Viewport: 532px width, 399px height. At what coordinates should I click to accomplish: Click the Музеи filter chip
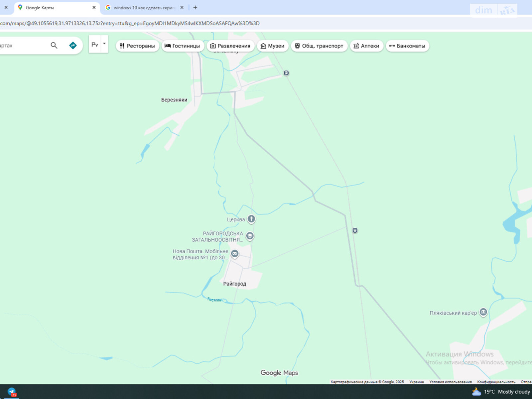point(272,46)
